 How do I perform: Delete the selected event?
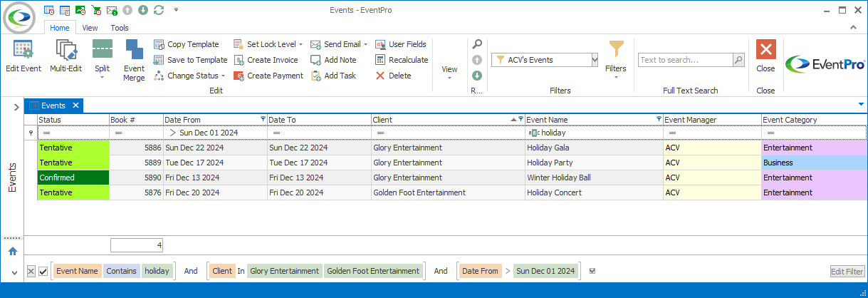(x=393, y=76)
